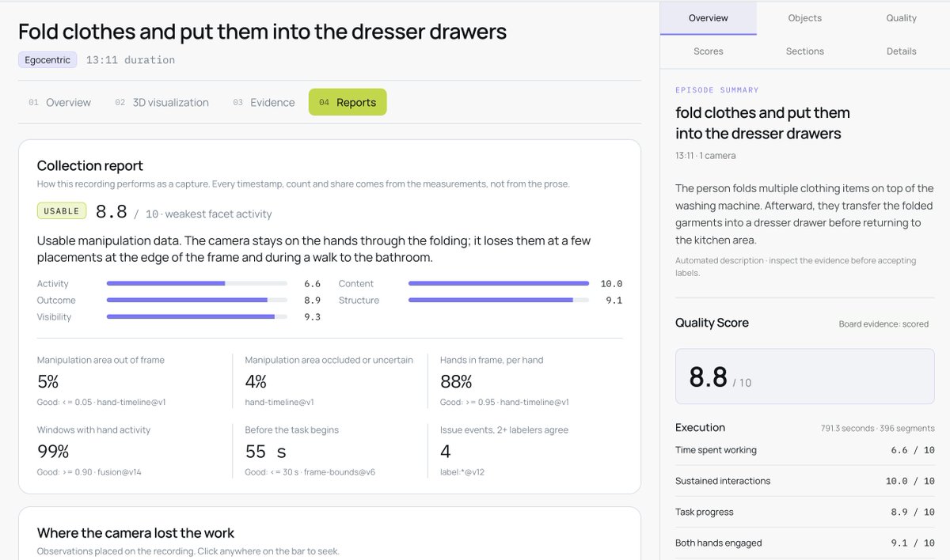Open the Objects tab in side panel
950x560 pixels.
(x=805, y=18)
